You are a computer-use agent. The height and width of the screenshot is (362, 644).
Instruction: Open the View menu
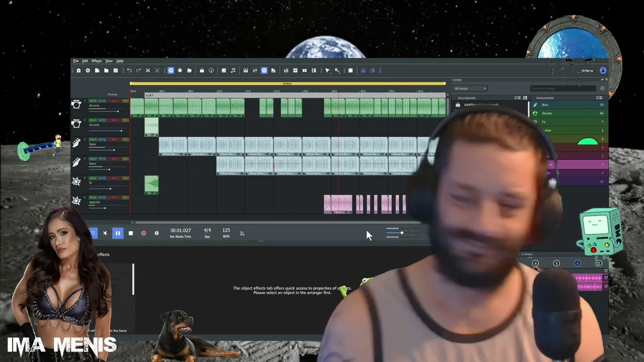point(109,61)
